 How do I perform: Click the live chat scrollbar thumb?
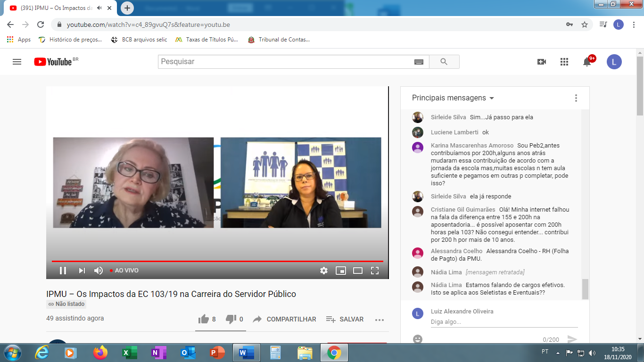(x=585, y=289)
